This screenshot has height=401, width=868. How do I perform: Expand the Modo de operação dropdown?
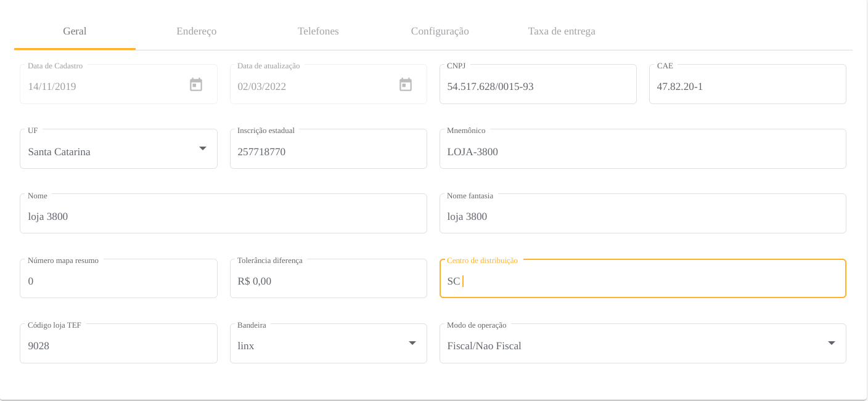coord(831,343)
